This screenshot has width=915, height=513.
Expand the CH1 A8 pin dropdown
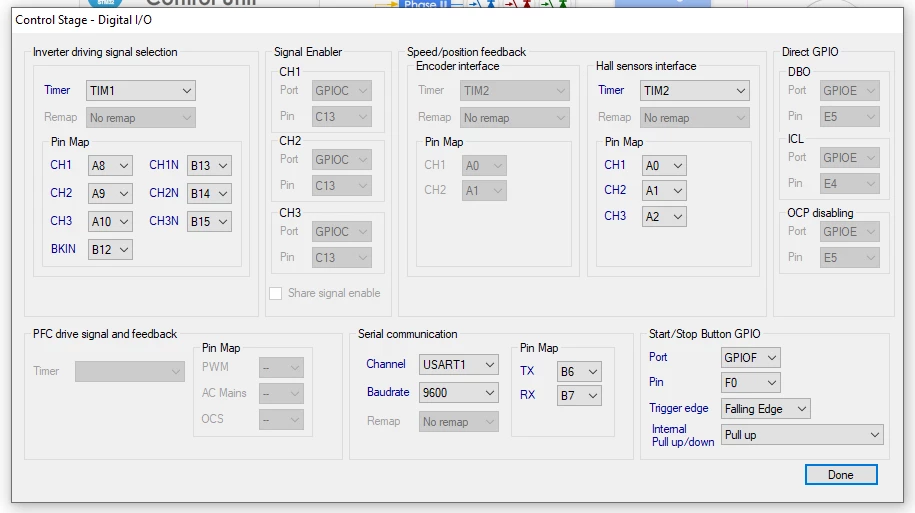tap(110, 166)
